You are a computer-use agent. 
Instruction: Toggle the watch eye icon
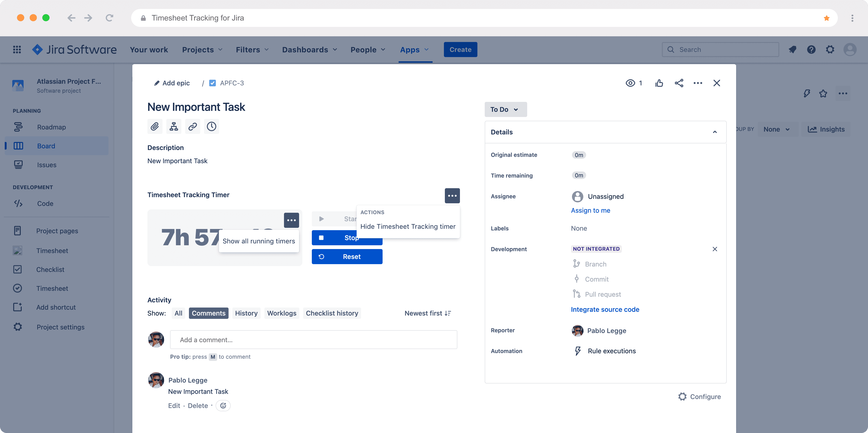630,83
